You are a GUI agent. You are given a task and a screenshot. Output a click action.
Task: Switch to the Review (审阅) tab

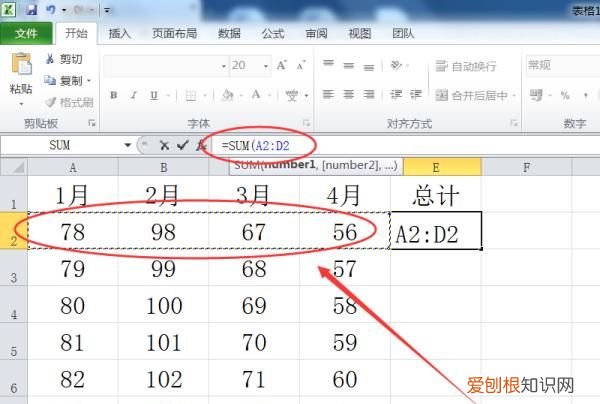pos(316,34)
